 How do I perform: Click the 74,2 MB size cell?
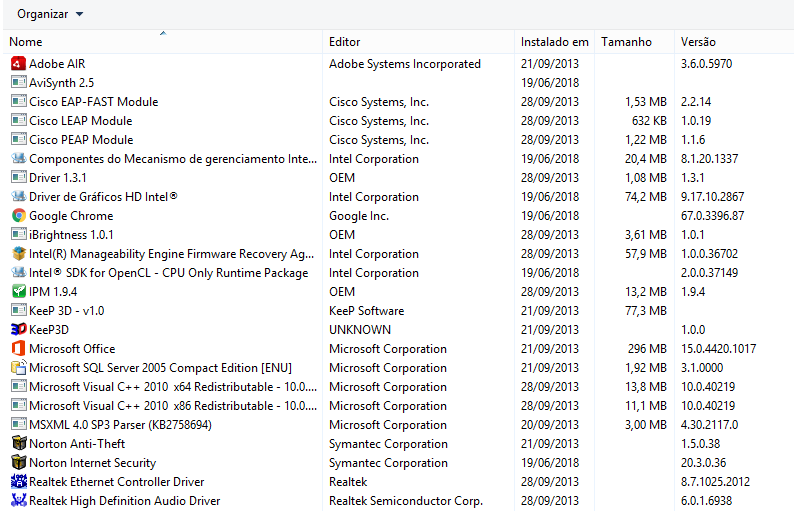646,196
